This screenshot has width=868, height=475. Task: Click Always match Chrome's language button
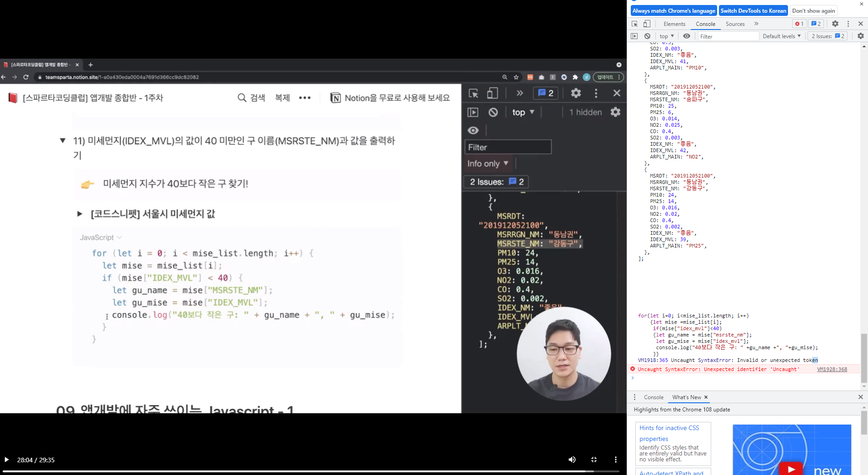pyautogui.click(x=673, y=11)
